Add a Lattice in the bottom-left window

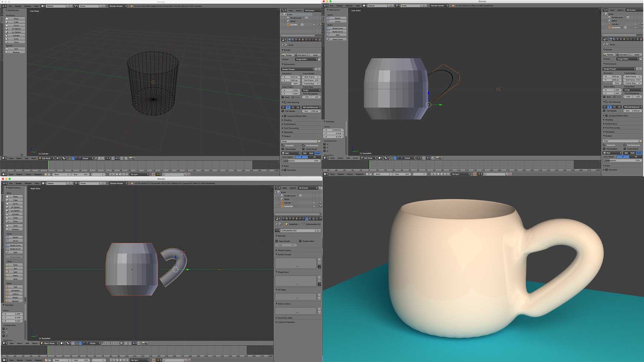tap(15, 294)
